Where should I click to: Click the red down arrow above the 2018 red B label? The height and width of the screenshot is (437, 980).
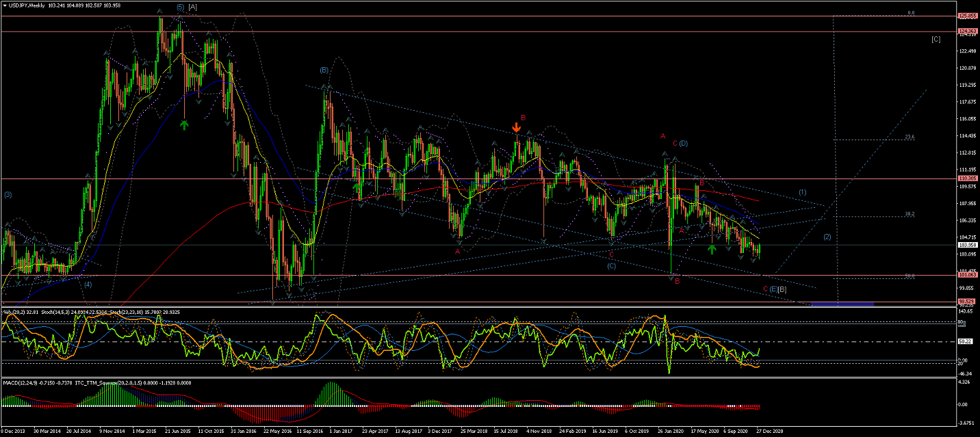click(516, 128)
